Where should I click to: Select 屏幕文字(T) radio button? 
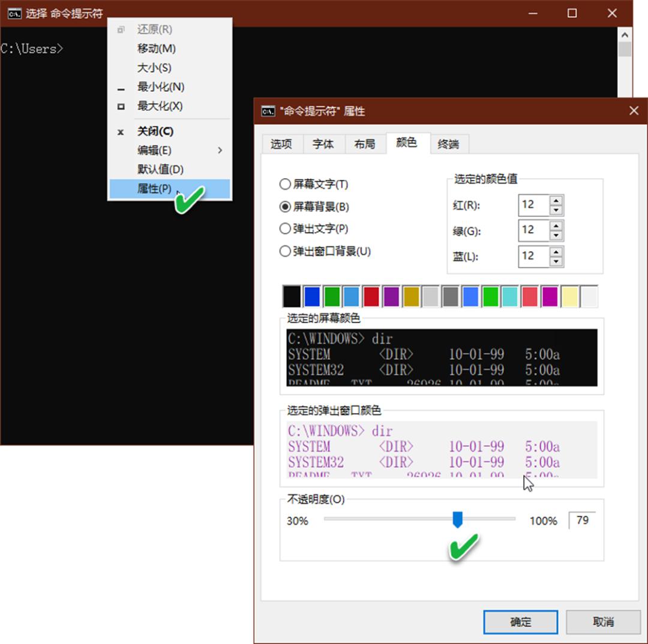pyautogui.click(x=285, y=184)
